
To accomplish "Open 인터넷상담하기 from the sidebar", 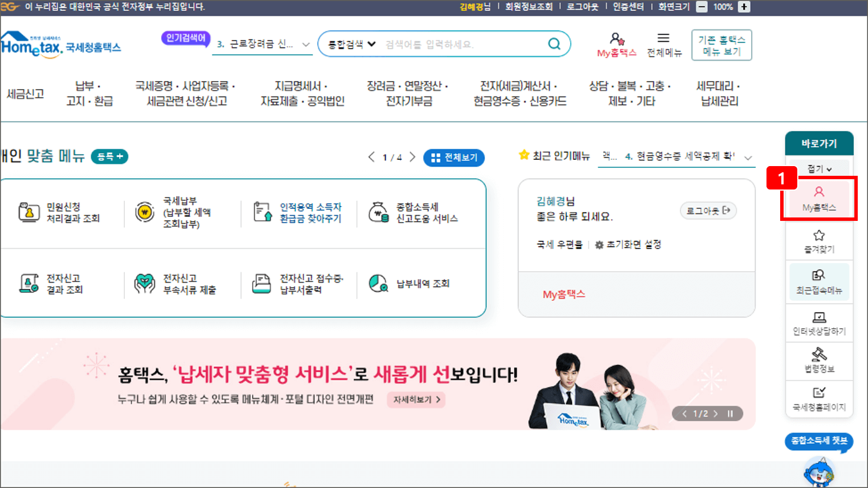I will [x=818, y=322].
